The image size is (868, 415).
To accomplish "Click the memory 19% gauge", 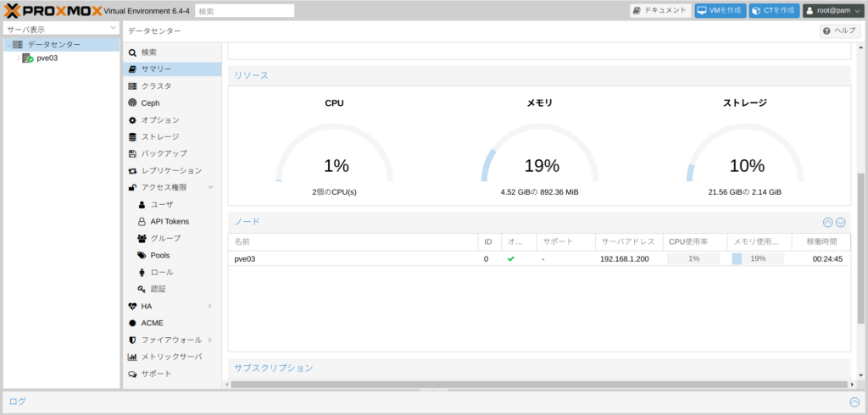I will pos(540,154).
